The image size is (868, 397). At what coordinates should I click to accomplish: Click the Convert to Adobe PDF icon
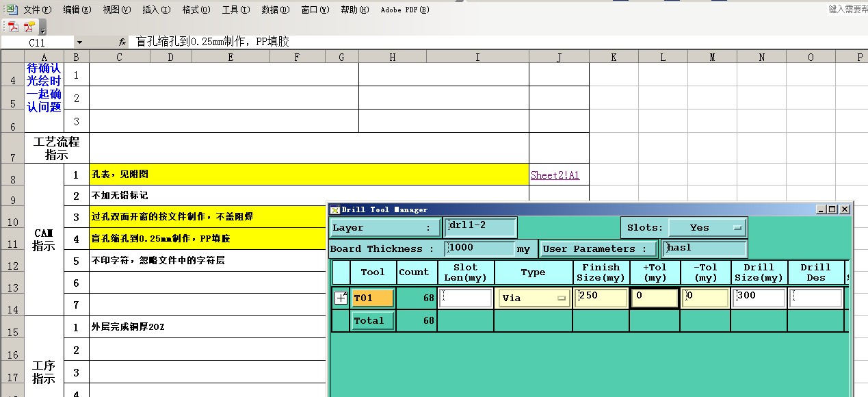[12, 27]
